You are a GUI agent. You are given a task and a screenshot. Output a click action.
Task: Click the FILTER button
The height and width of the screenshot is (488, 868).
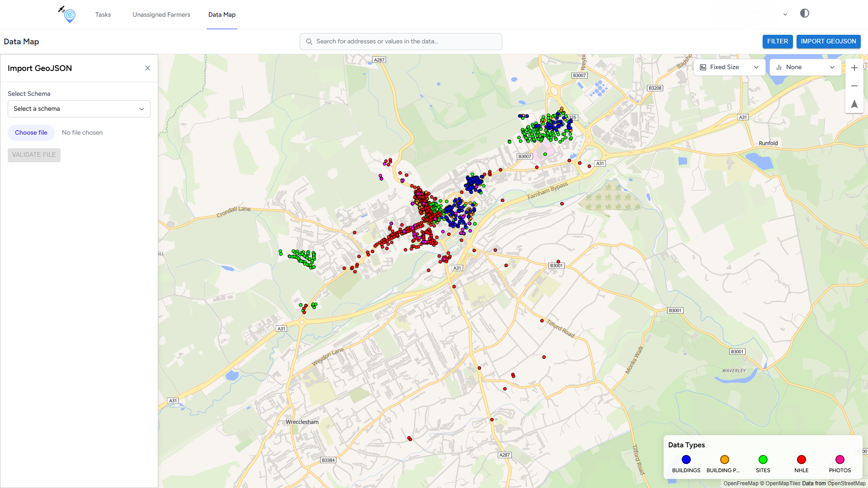[x=777, y=42]
